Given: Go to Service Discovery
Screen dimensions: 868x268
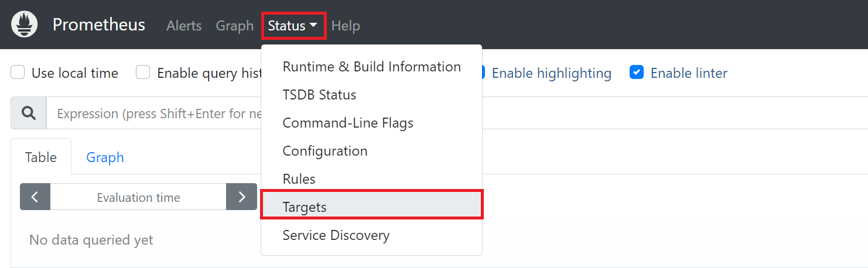Looking at the screenshot, I should 336,235.
